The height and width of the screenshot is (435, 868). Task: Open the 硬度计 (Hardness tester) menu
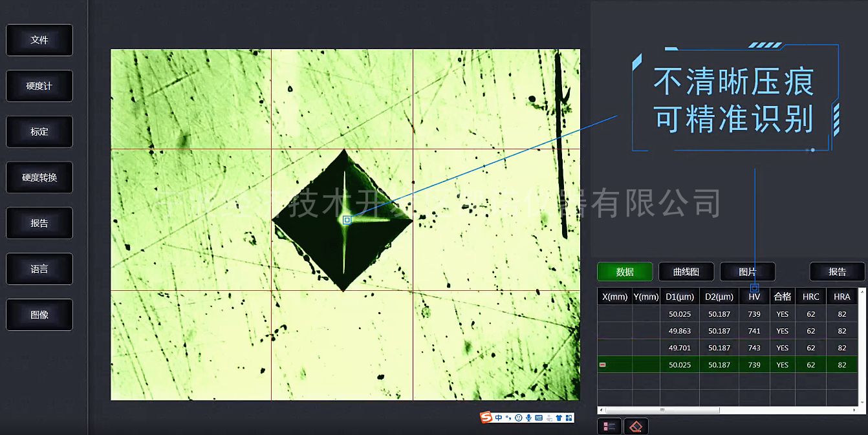coord(39,86)
